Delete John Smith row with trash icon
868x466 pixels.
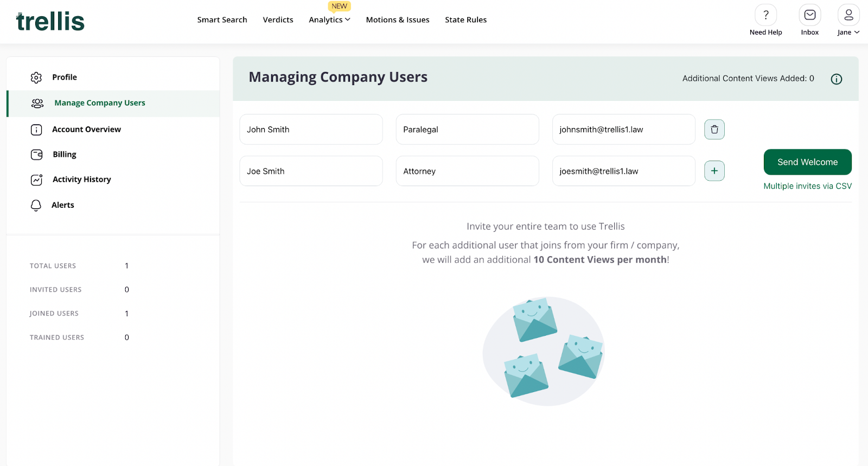(x=714, y=129)
